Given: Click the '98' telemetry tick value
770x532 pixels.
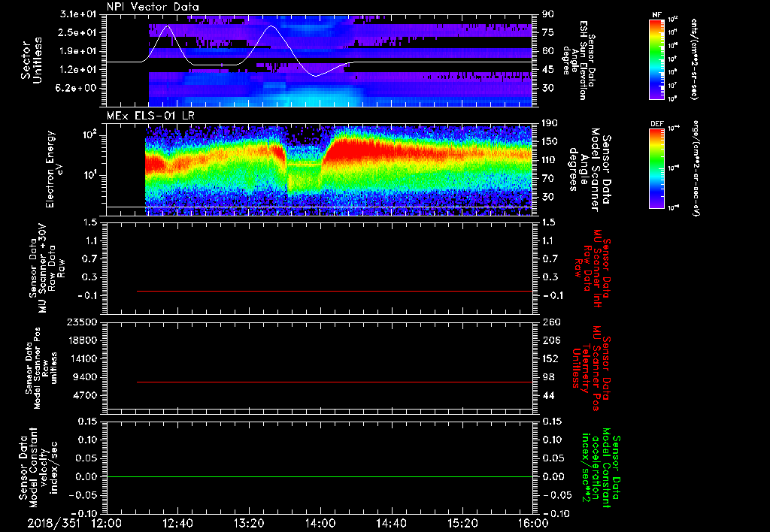Looking at the screenshot, I should tap(548, 377).
